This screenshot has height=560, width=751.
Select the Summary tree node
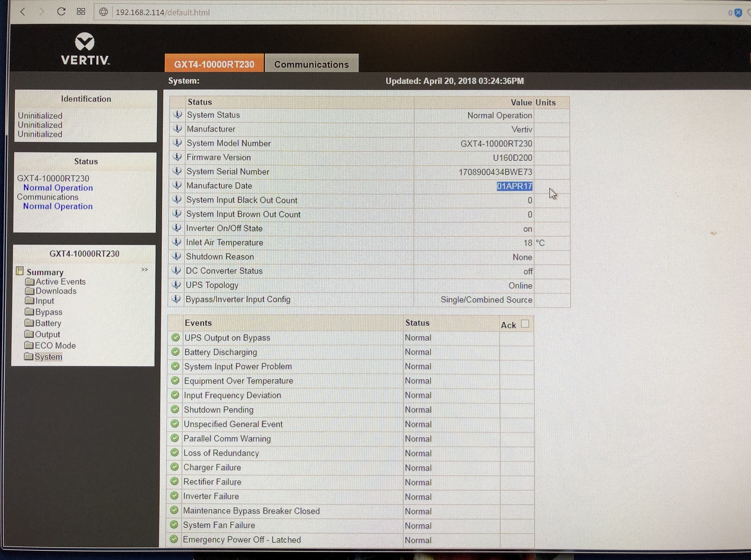tap(45, 272)
